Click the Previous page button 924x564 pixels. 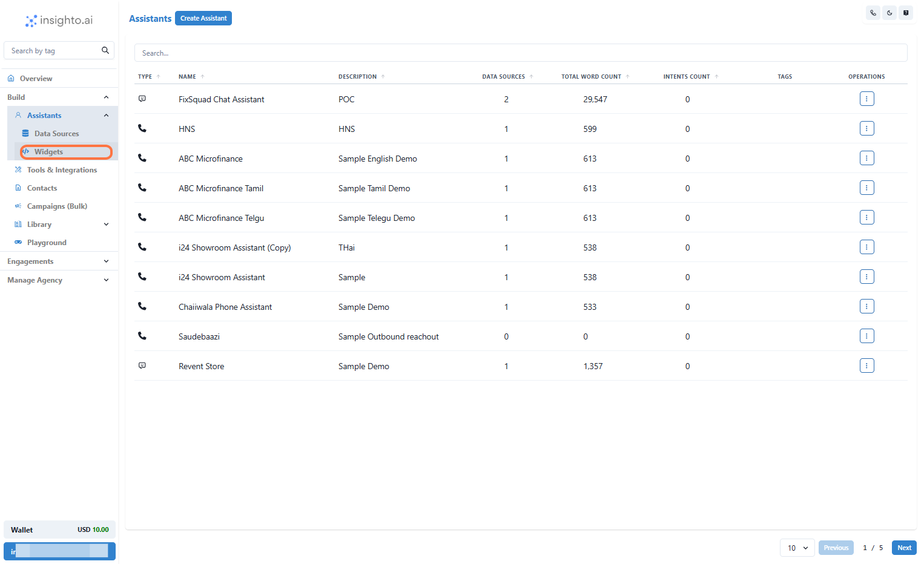pyautogui.click(x=836, y=548)
